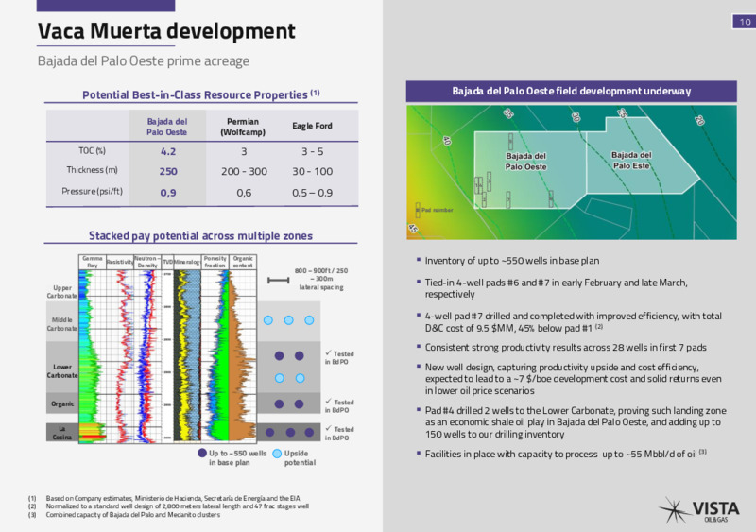
Task: Select the Organic zone label
Action: [62, 403]
